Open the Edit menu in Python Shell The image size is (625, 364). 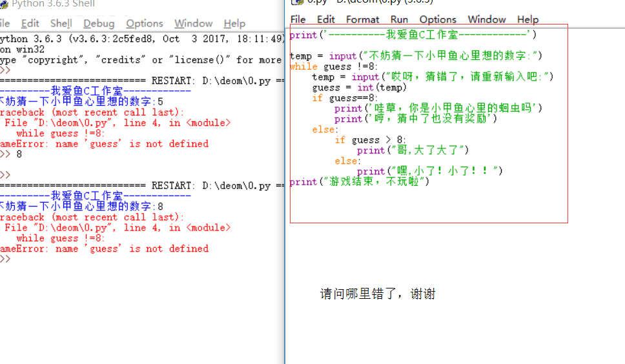[x=30, y=23]
